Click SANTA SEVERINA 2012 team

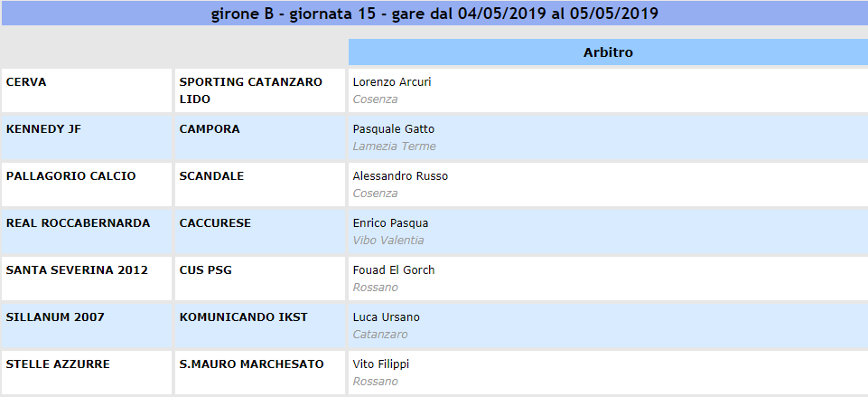pyautogui.click(x=76, y=270)
